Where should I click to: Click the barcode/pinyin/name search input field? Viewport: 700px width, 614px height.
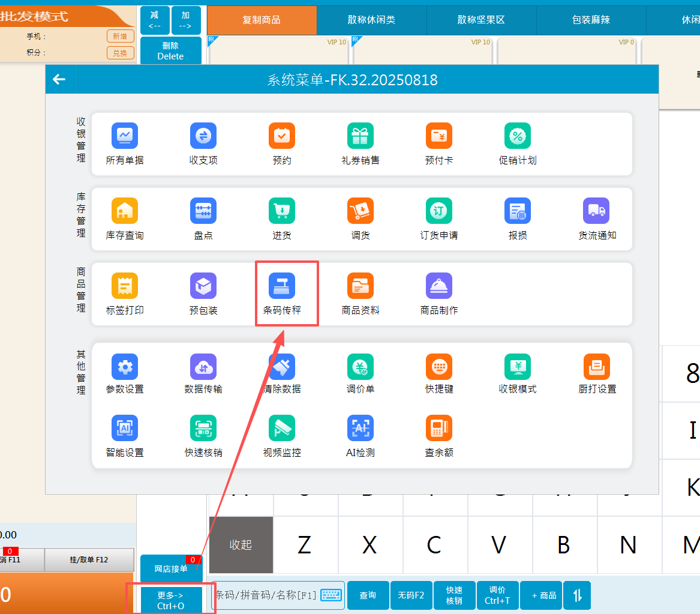pyautogui.click(x=265, y=595)
